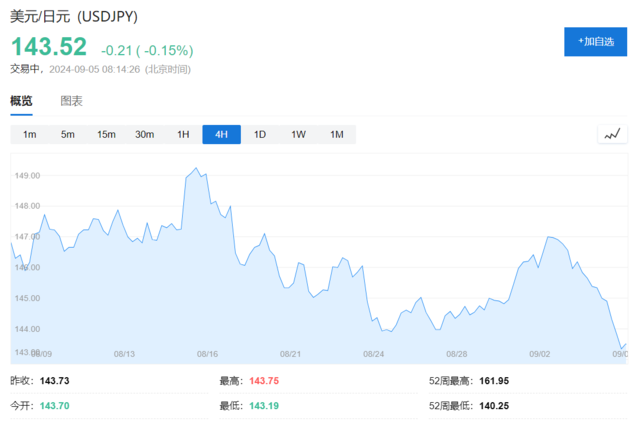
Task: Choose the 30m interval
Action: pos(145,135)
